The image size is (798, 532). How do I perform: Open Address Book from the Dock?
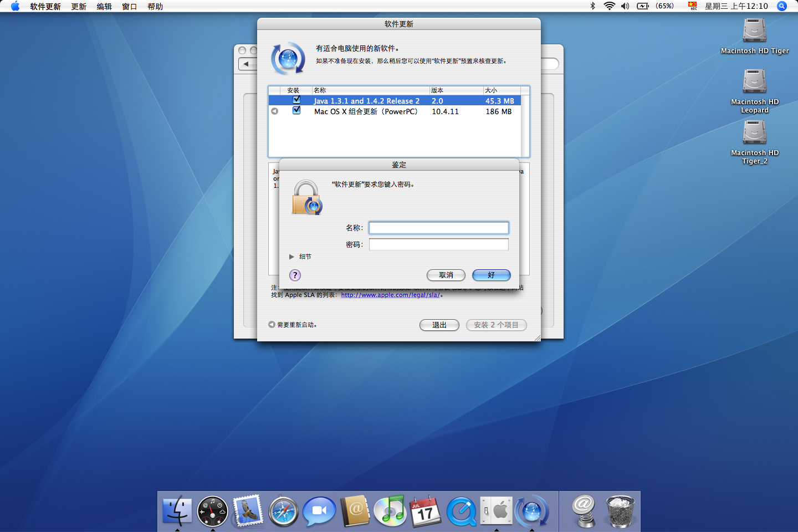pyautogui.click(x=355, y=511)
